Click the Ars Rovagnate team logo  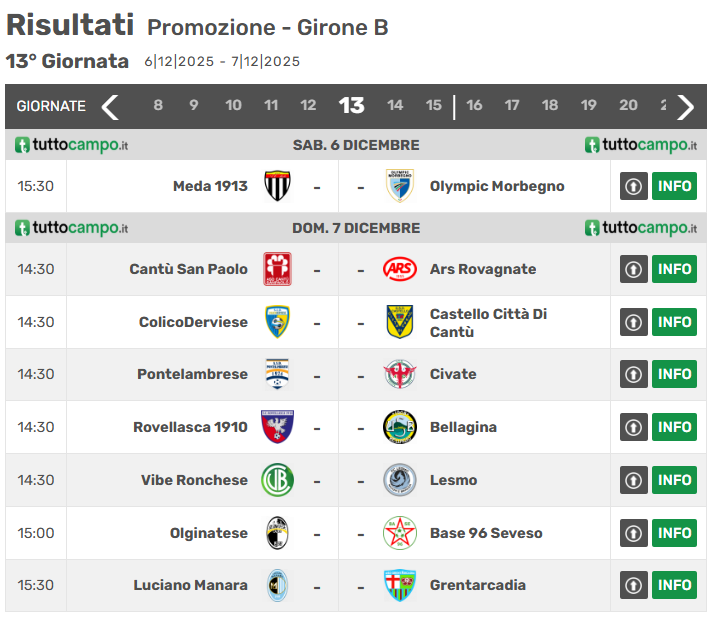tap(399, 269)
